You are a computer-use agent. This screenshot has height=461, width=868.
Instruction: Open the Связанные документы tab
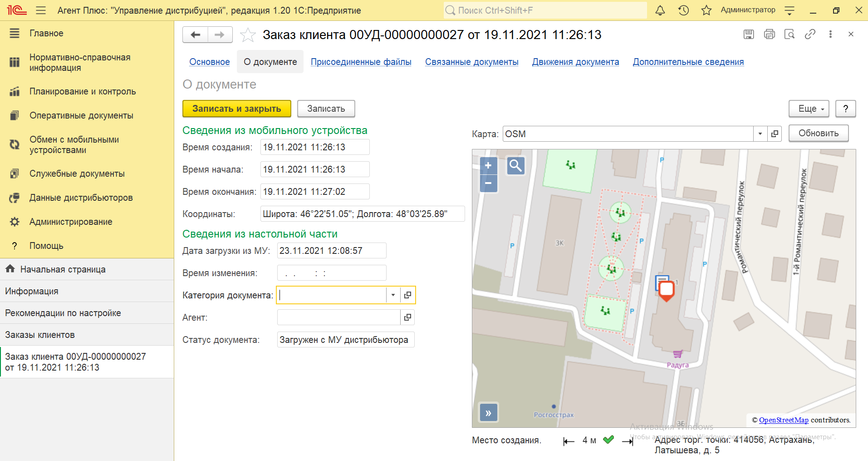pos(471,62)
